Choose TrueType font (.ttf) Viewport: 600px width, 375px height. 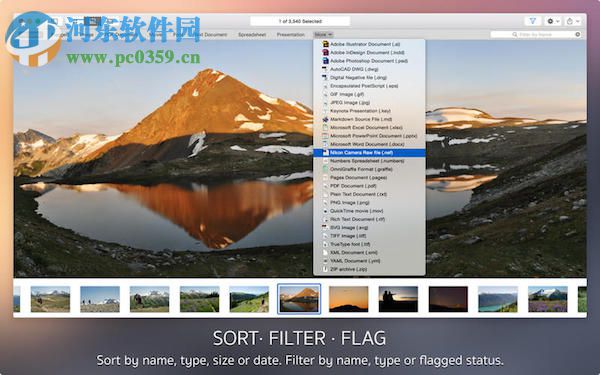click(369, 244)
